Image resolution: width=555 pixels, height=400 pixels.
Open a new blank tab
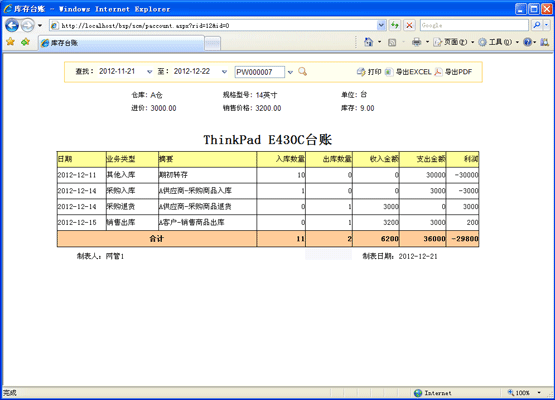[213, 44]
